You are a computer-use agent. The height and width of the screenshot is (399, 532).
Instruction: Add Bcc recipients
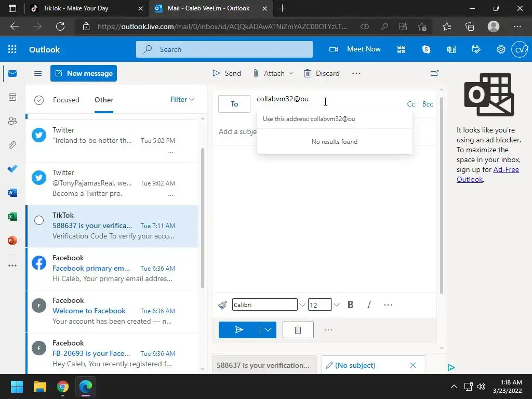[x=428, y=104]
